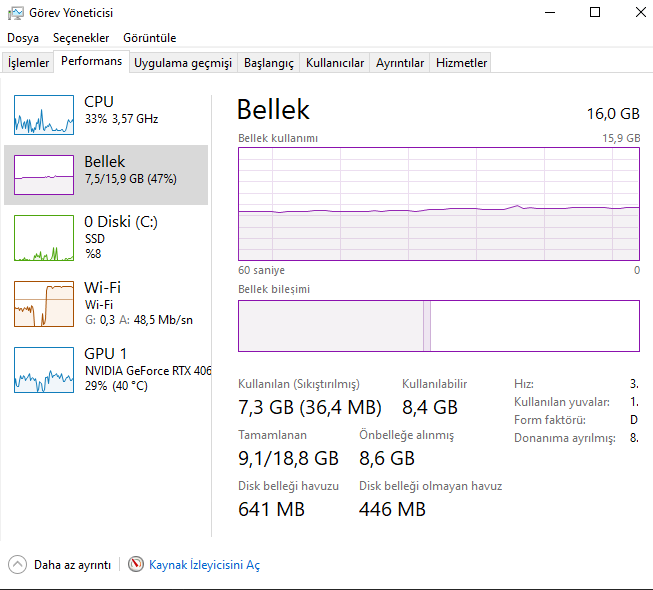This screenshot has height=590, width=653.
Task: Click the Disk 0 (C:) graph thumbnail
Action: 44,236
